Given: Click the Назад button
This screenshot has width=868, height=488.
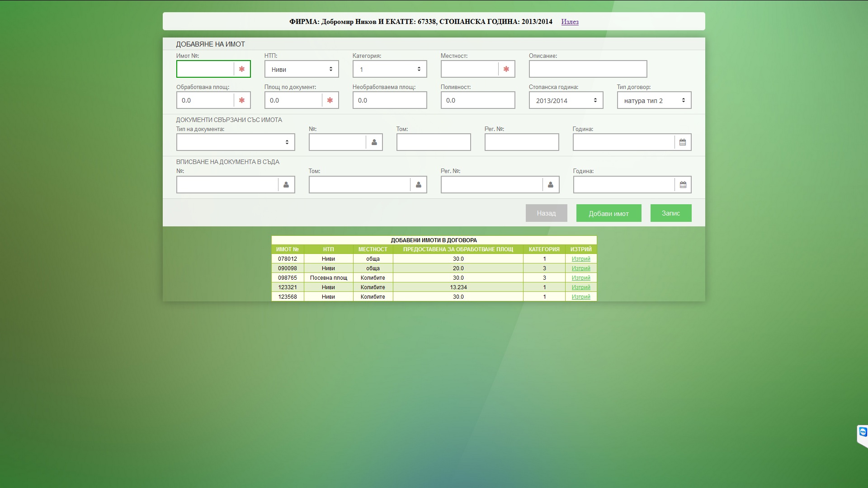Looking at the screenshot, I should [x=546, y=213].
